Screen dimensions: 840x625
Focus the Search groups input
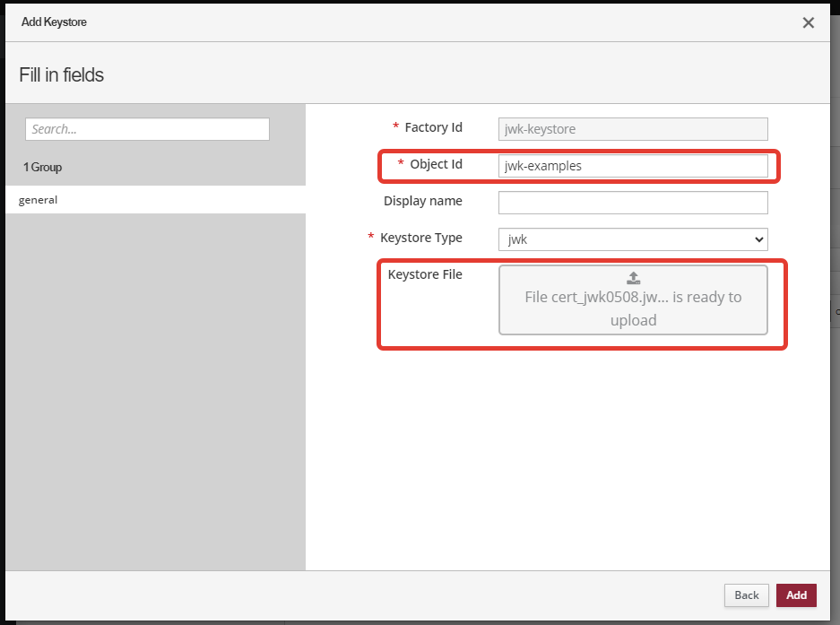click(x=147, y=129)
